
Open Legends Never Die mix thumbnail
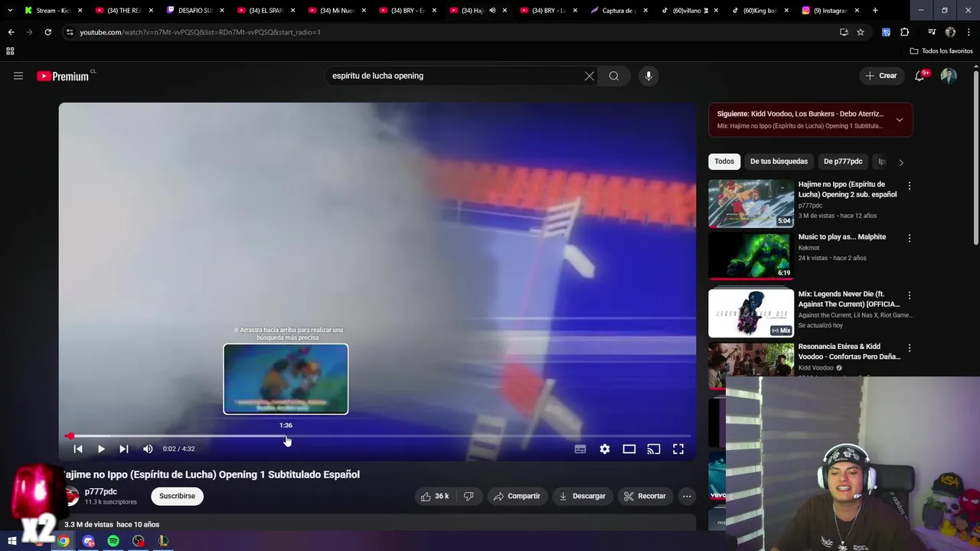[x=751, y=313]
